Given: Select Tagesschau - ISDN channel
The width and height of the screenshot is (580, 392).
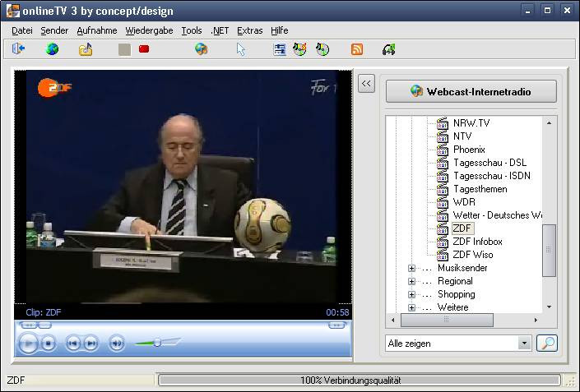Looking at the screenshot, I should (492, 176).
